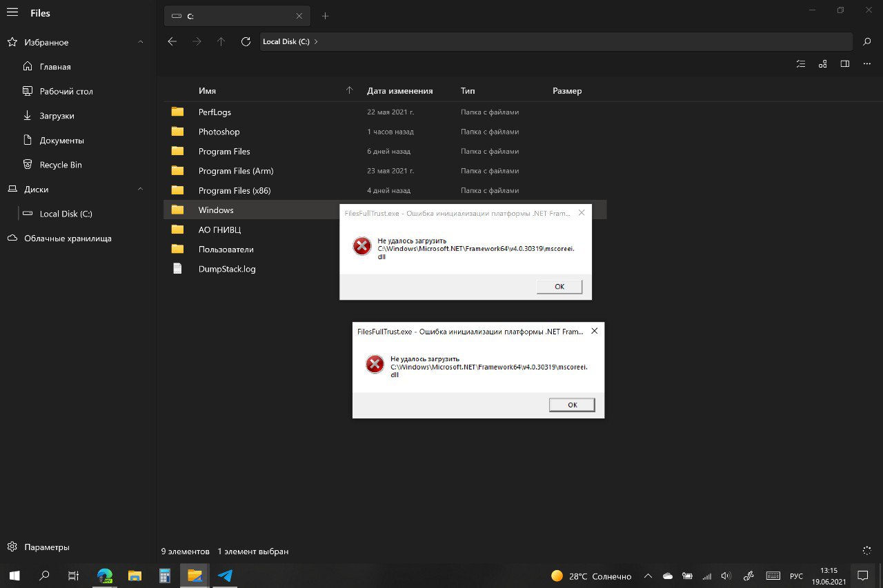Open the volume control tray icon
Screen dimensions: 883x588
[726, 576]
